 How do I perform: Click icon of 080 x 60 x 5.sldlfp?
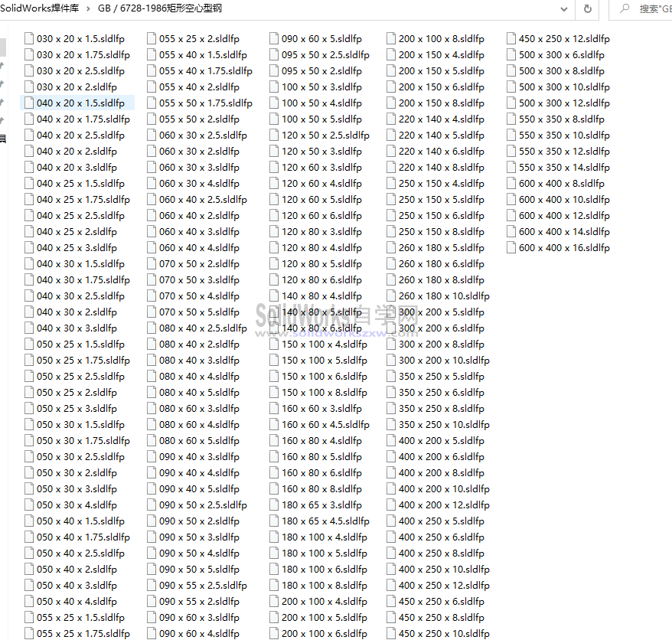pyautogui.click(x=152, y=441)
